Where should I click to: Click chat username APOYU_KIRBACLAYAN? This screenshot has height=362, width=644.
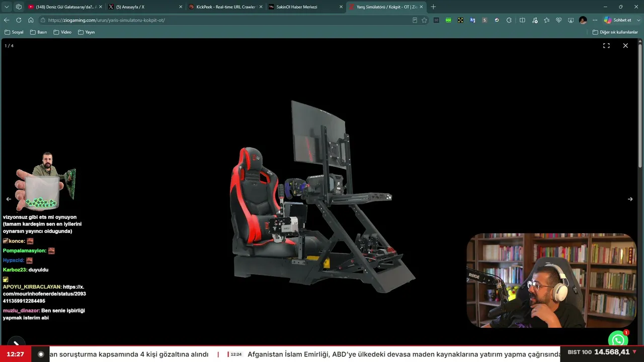(32, 287)
